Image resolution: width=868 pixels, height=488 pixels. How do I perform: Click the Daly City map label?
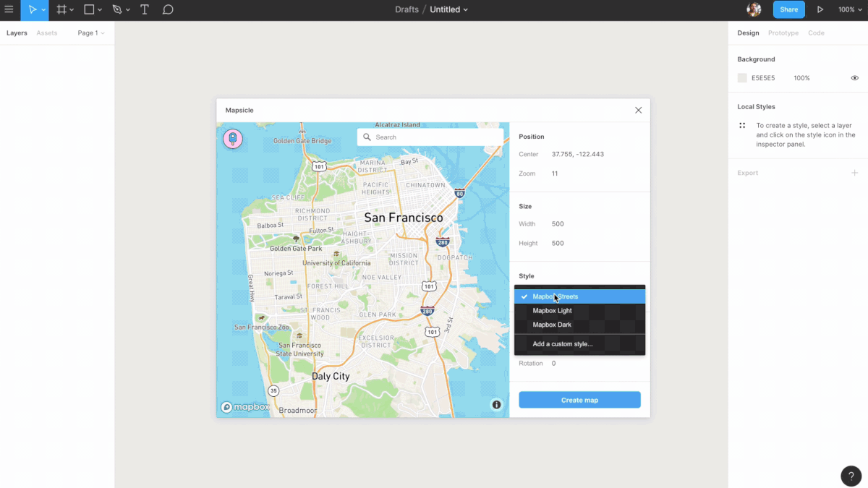click(331, 377)
